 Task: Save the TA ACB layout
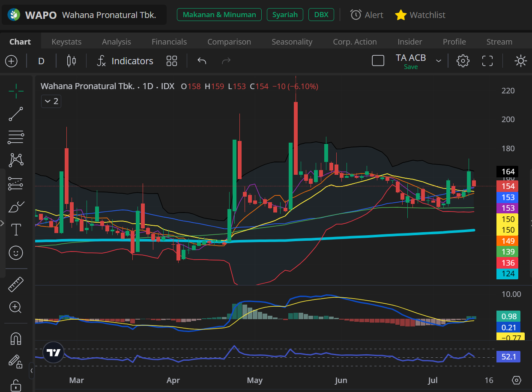pos(411,67)
